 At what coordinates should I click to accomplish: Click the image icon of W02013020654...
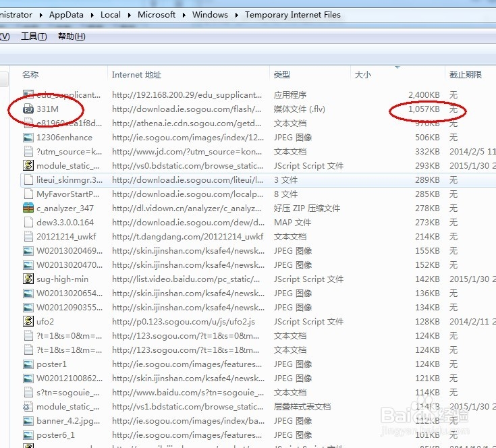(28, 293)
